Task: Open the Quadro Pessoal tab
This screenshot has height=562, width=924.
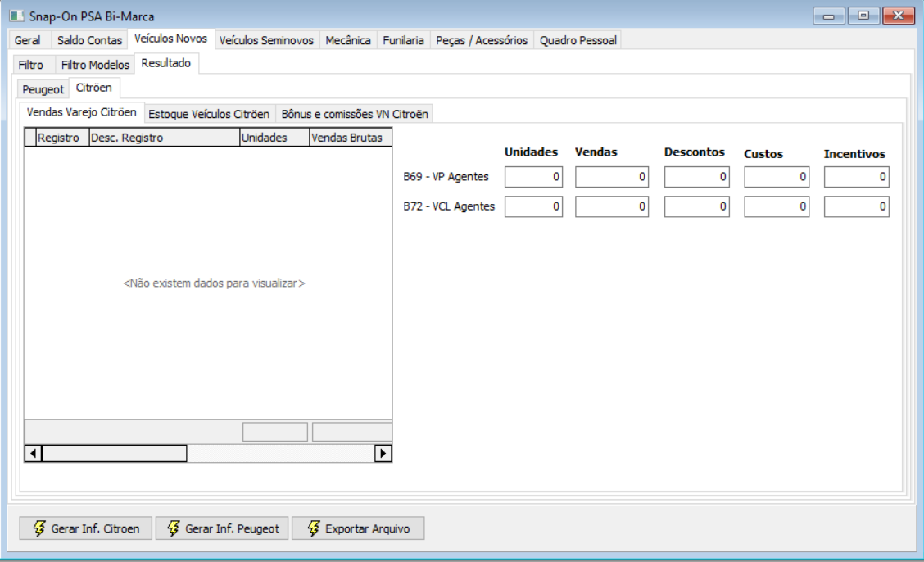Action: pyautogui.click(x=578, y=40)
